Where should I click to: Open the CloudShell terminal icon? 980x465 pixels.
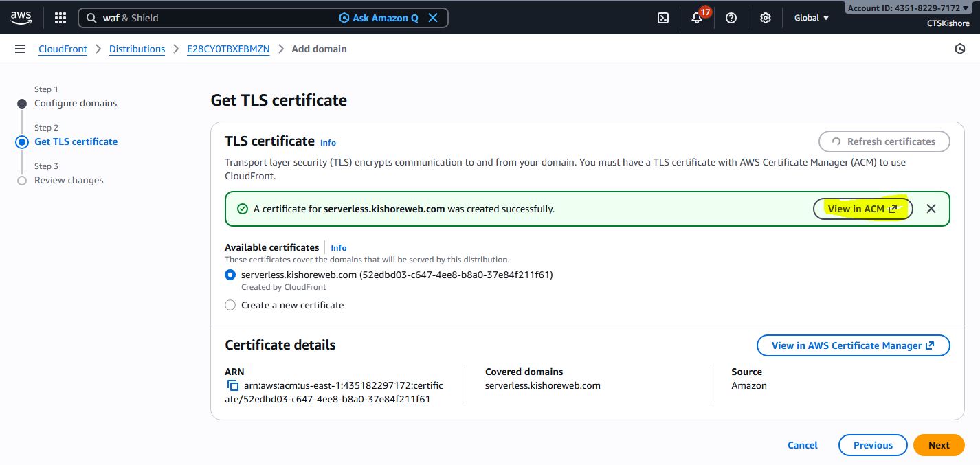663,18
